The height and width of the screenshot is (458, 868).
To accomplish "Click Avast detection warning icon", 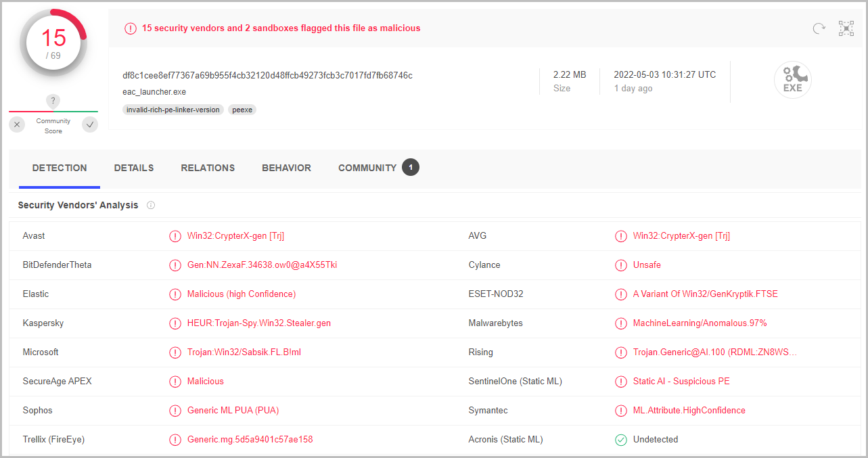I will point(175,236).
